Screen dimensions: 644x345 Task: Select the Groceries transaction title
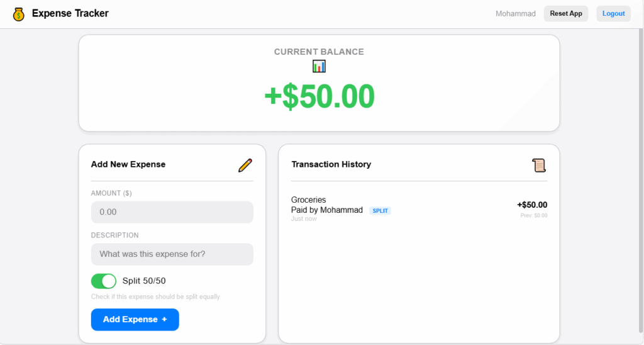click(x=309, y=200)
